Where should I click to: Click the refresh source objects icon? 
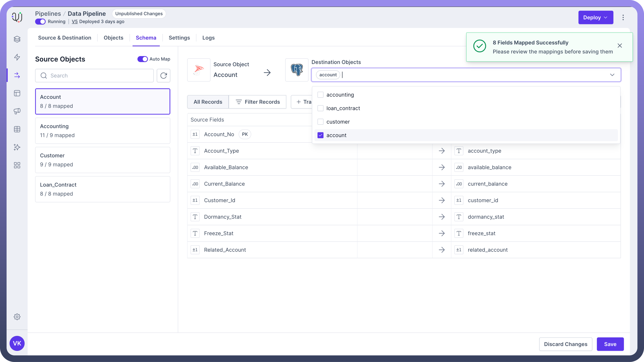click(x=163, y=76)
